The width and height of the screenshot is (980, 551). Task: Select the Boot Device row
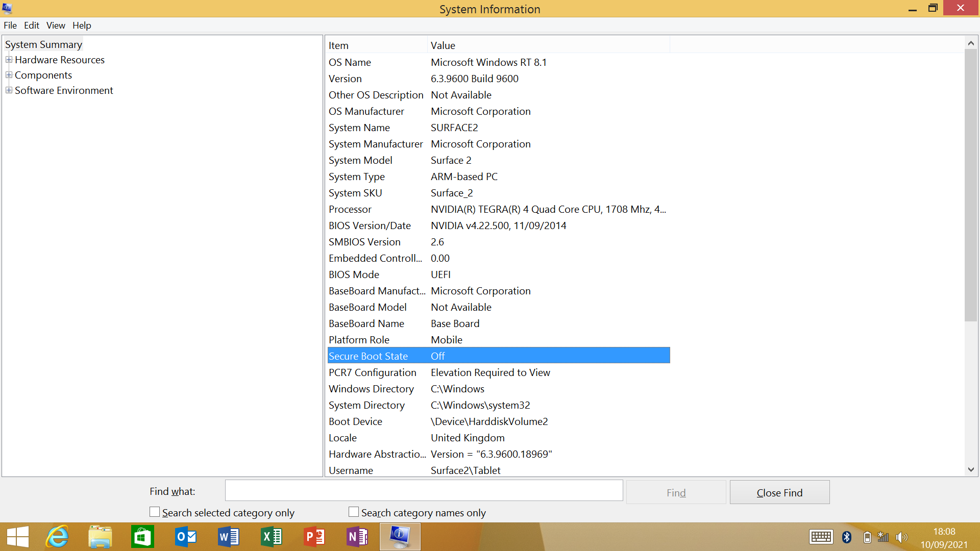pos(498,421)
